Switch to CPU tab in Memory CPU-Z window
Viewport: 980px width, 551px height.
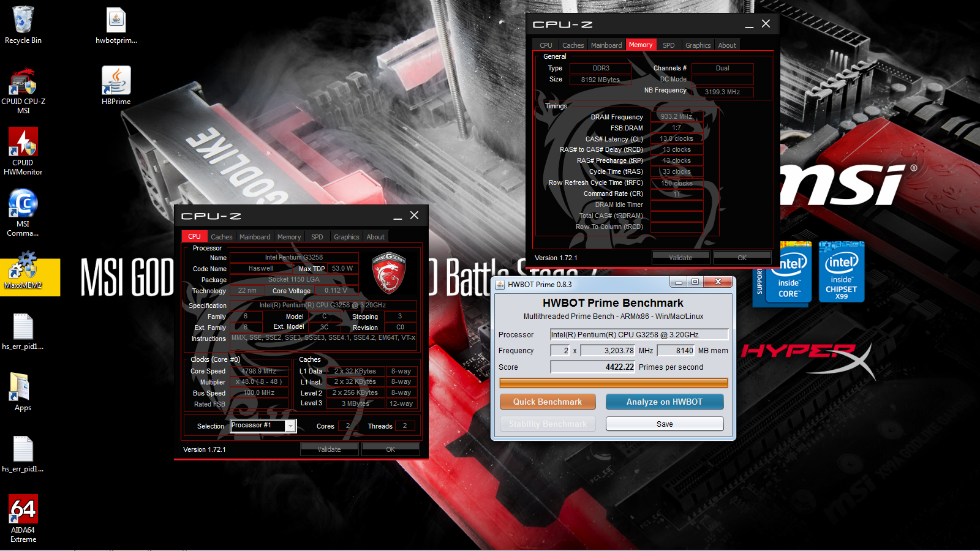tap(546, 45)
